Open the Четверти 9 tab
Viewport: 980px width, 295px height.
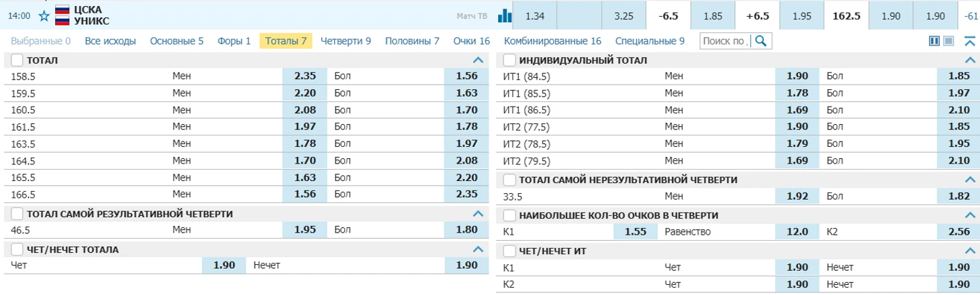(346, 42)
